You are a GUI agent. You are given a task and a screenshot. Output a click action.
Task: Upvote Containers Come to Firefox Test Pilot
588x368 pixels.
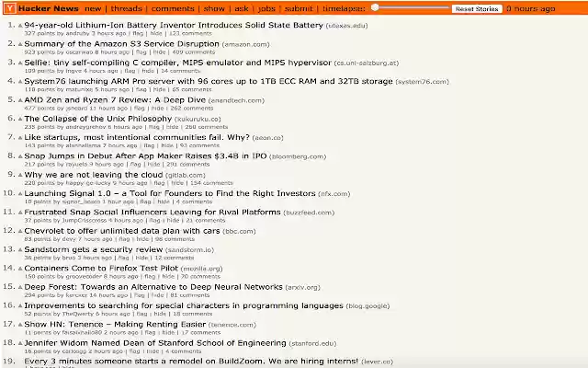click(x=20, y=269)
